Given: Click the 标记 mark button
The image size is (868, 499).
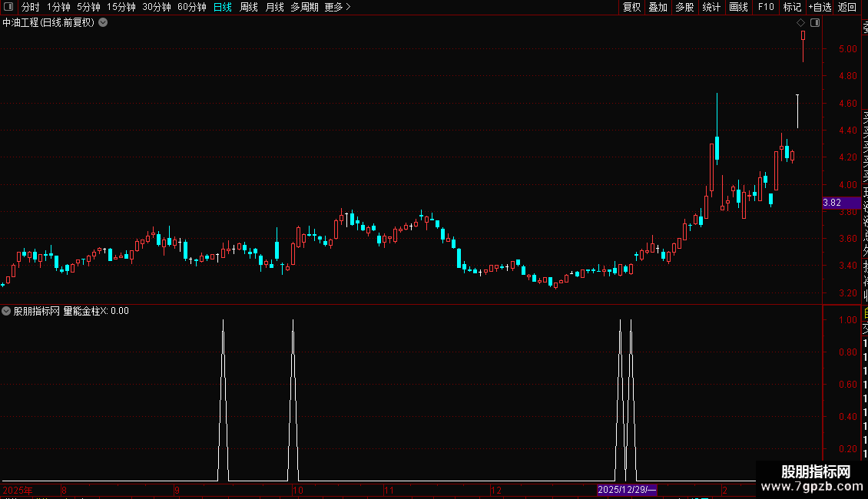Looking at the screenshot, I should pos(792,7).
